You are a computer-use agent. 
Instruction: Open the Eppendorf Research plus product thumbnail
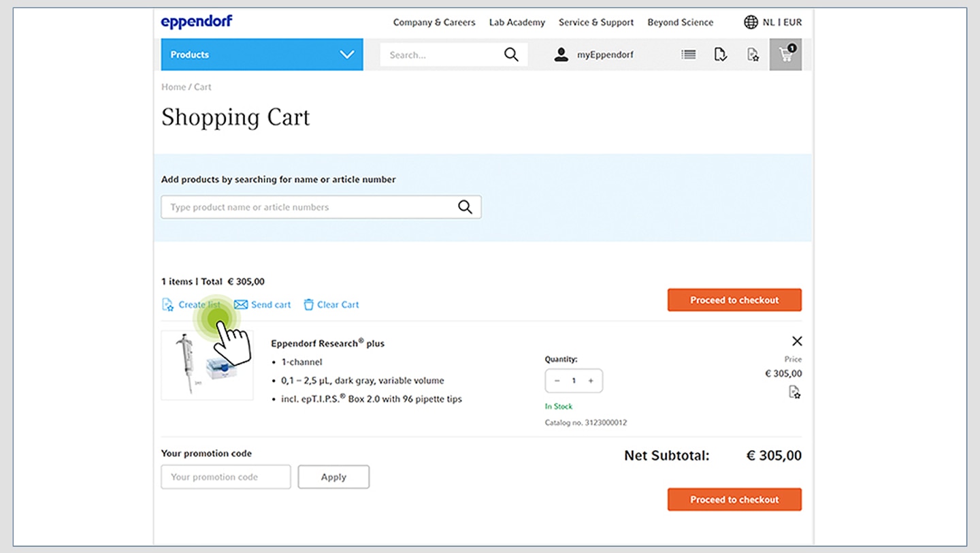(208, 365)
